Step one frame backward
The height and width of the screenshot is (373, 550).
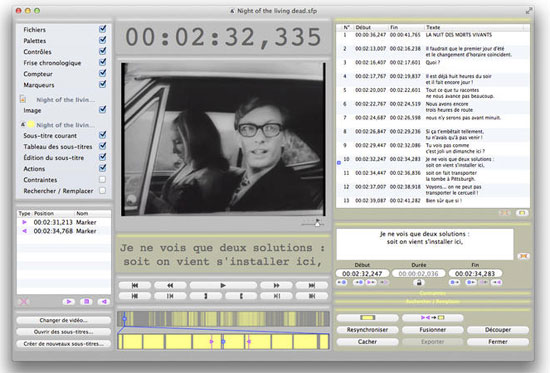point(170,296)
